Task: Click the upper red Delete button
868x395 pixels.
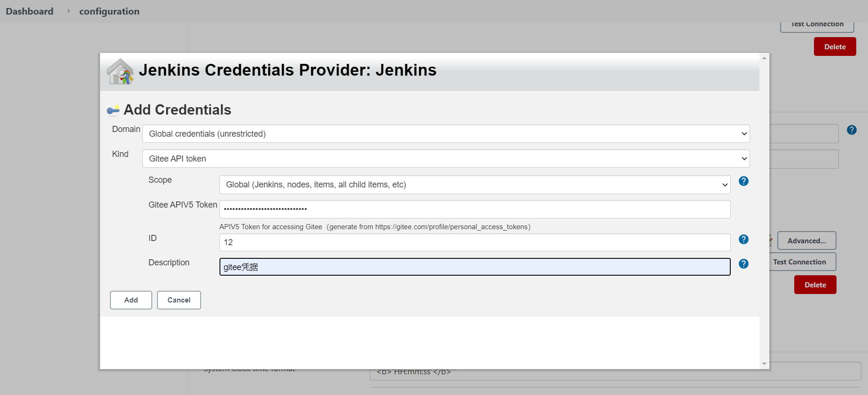Action: (x=835, y=46)
